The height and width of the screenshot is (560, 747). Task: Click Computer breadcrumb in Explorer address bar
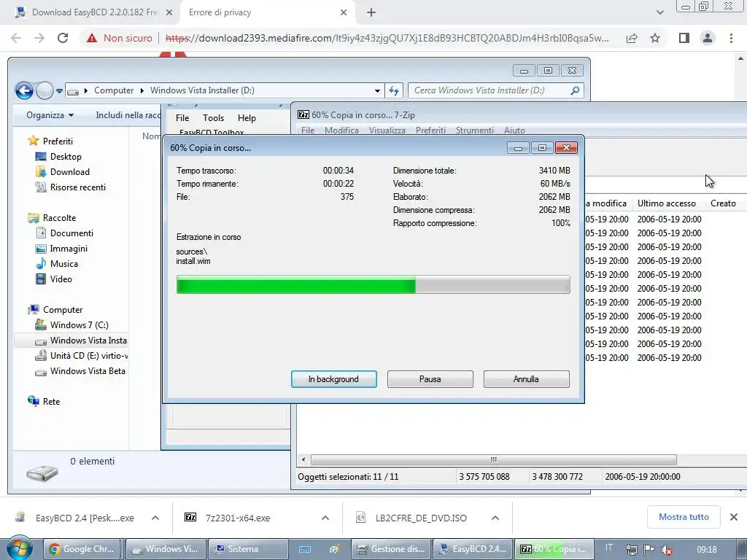click(x=114, y=90)
